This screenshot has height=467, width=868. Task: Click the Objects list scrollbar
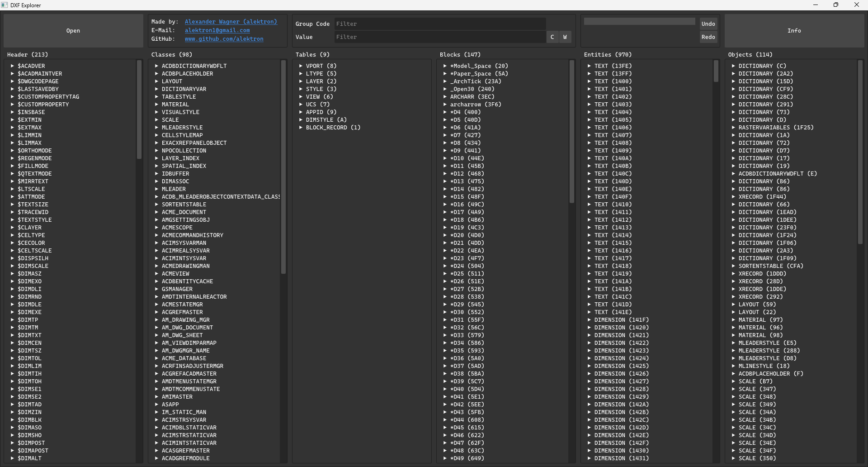[x=860, y=152]
